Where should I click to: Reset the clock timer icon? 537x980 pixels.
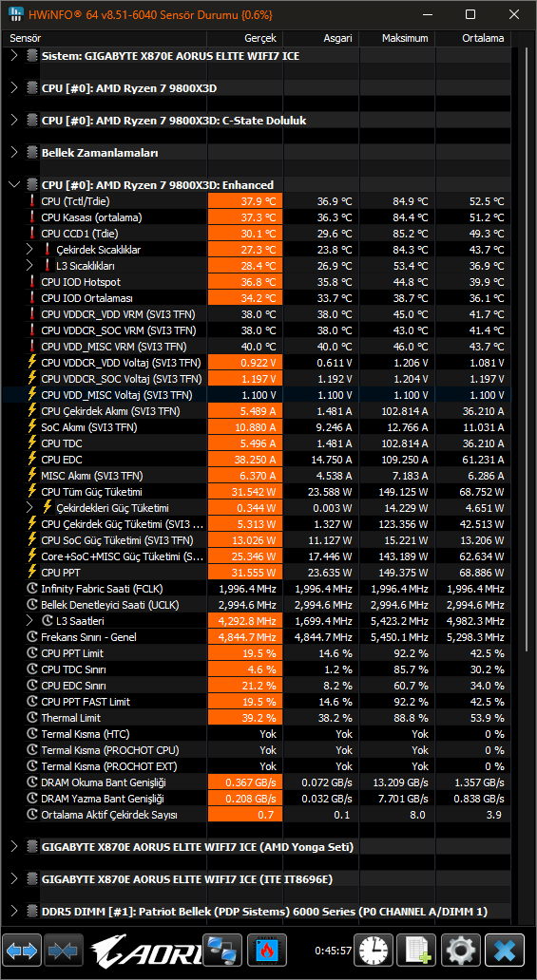(374, 951)
